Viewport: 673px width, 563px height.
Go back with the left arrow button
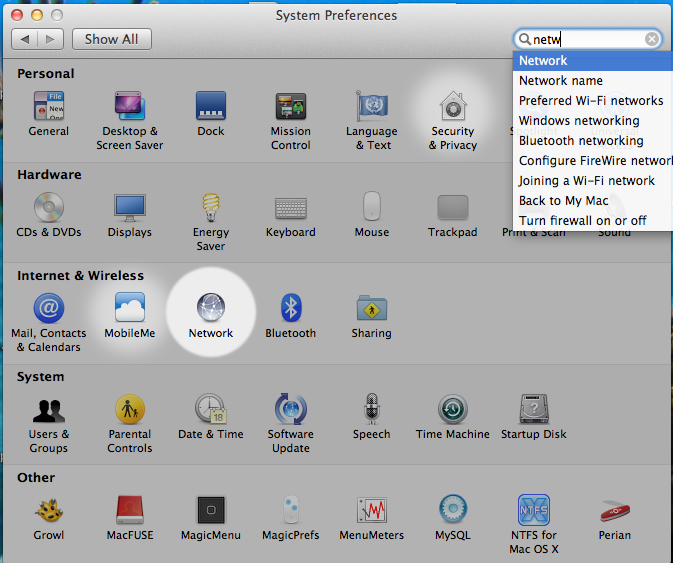point(24,39)
